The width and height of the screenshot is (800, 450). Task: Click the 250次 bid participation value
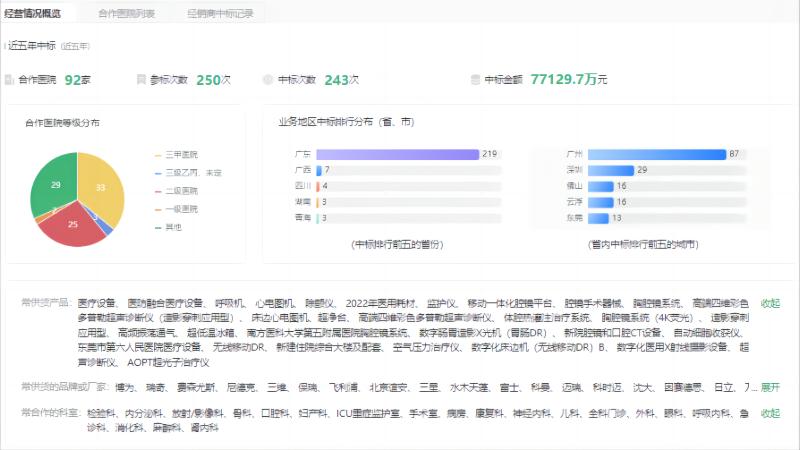coord(213,80)
